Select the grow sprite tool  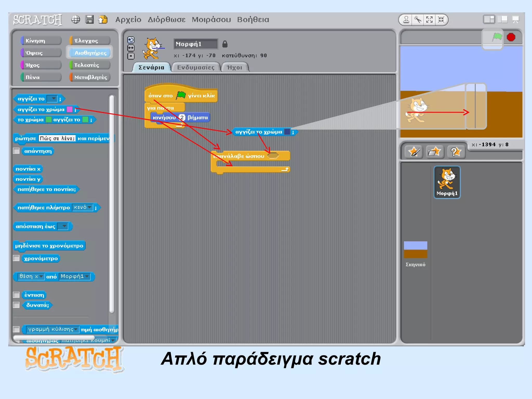[x=429, y=20]
